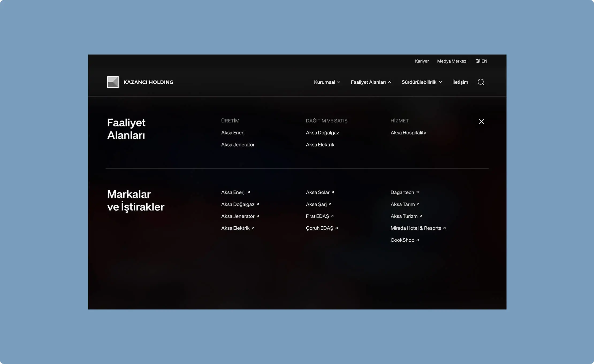Viewport: 594px width, 364px height.
Task: Click external arrow beside Çoruh EDAŞ
Action: 337,228
